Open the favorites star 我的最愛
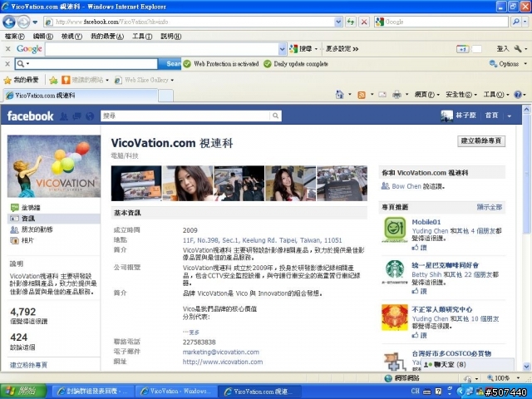This screenshot has height=399, width=532. [x=22, y=80]
